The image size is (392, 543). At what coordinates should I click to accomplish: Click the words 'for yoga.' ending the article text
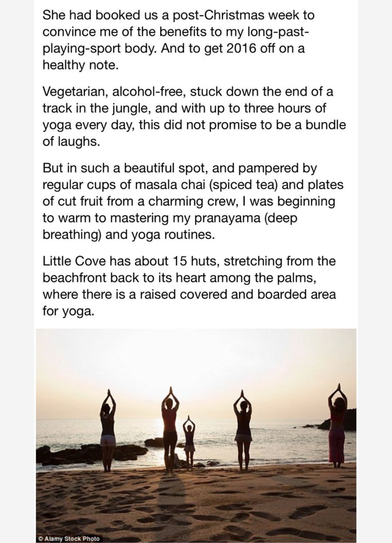coord(68,311)
